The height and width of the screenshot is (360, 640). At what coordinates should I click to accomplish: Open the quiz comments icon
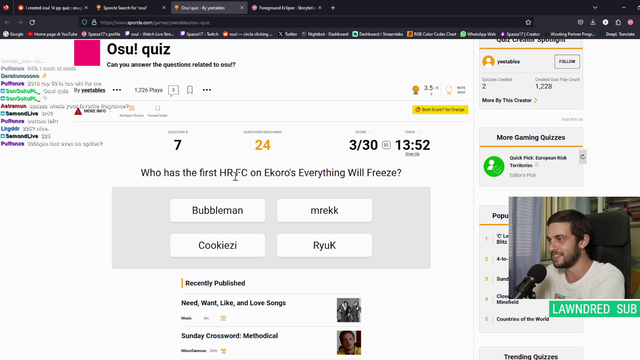coord(173,90)
